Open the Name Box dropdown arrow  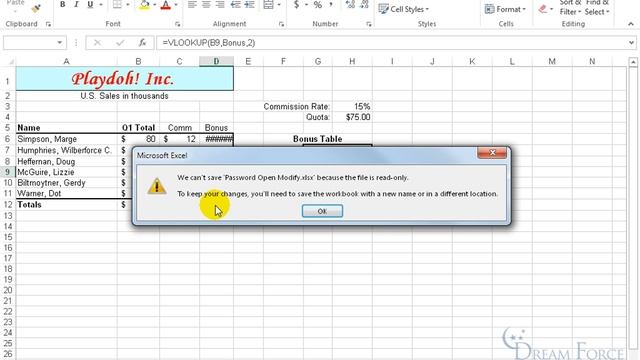click(60, 42)
